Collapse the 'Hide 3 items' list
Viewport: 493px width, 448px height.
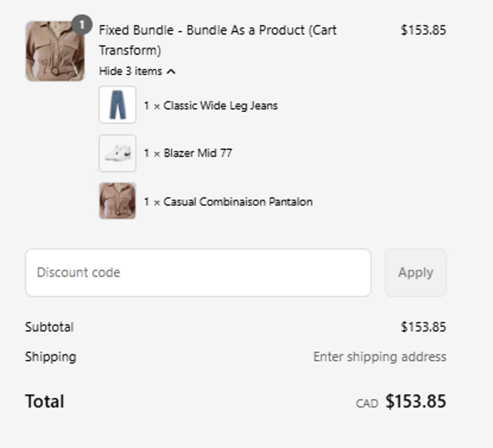pyautogui.click(x=131, y=71)
